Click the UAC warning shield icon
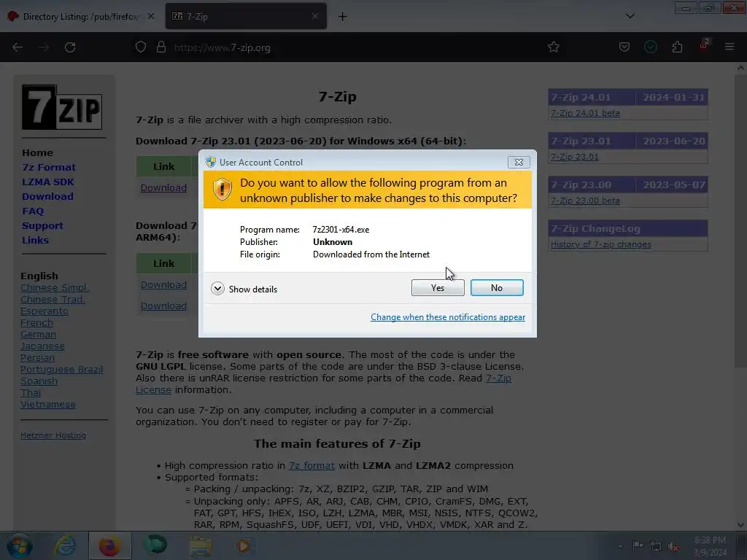 click(222, 190)
